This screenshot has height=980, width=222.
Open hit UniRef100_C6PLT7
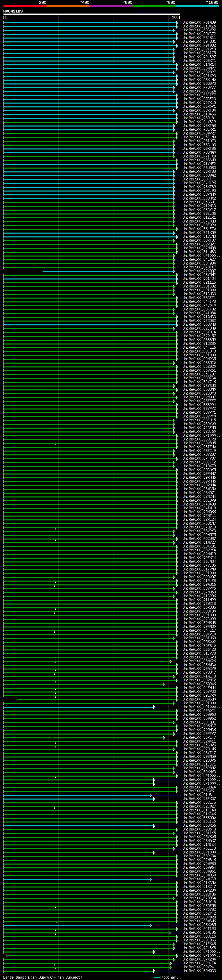199,738
